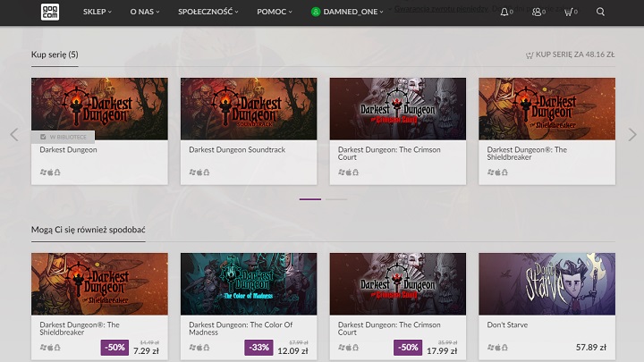Click the 7.29 zł price
The width and height of the screenshot is (644, 362).
[x=146, y=351]
